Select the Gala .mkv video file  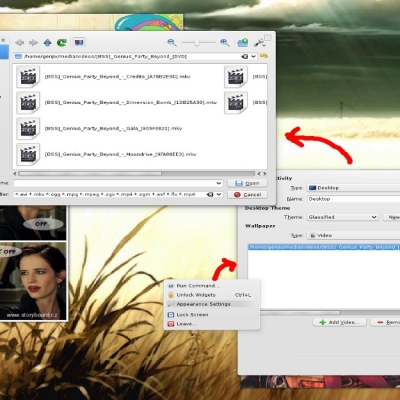[99, 128]
